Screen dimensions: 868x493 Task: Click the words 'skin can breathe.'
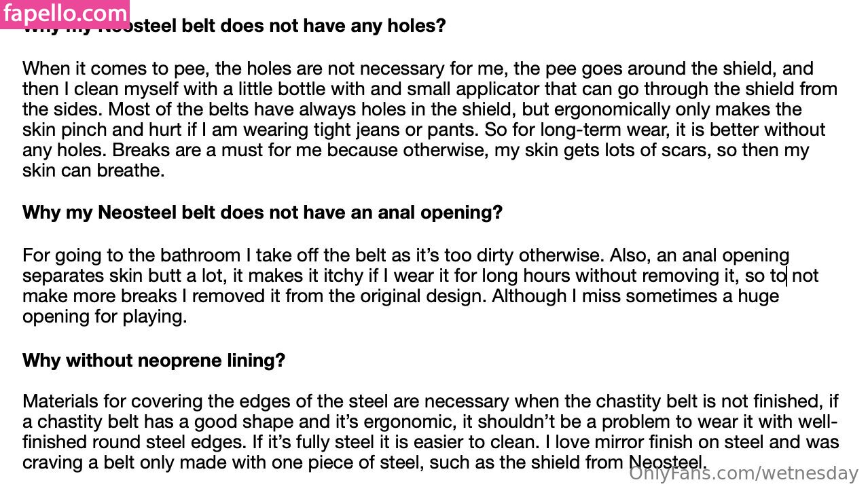[x=94, y=171]
